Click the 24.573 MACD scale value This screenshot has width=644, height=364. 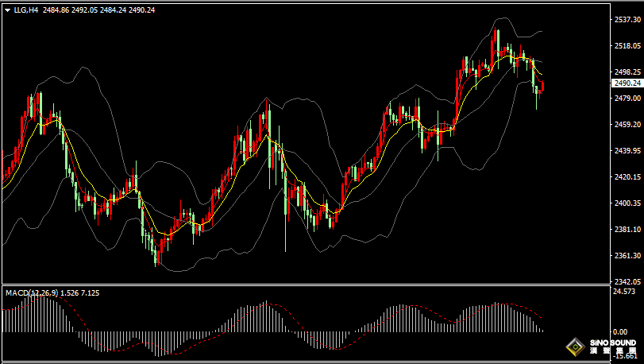tap(627, 292)
